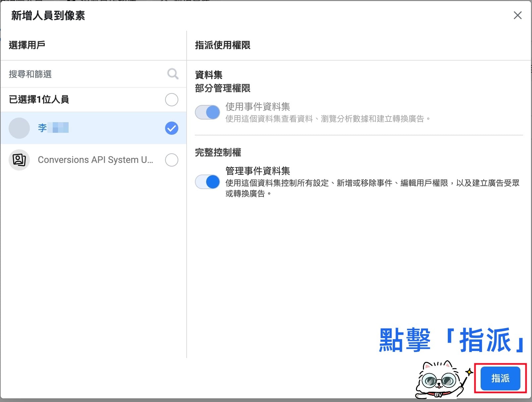Toggle the 已選擇1位人員 select-all radio
This screenshot has width=532, height=402.
click(x=172, y=100)
